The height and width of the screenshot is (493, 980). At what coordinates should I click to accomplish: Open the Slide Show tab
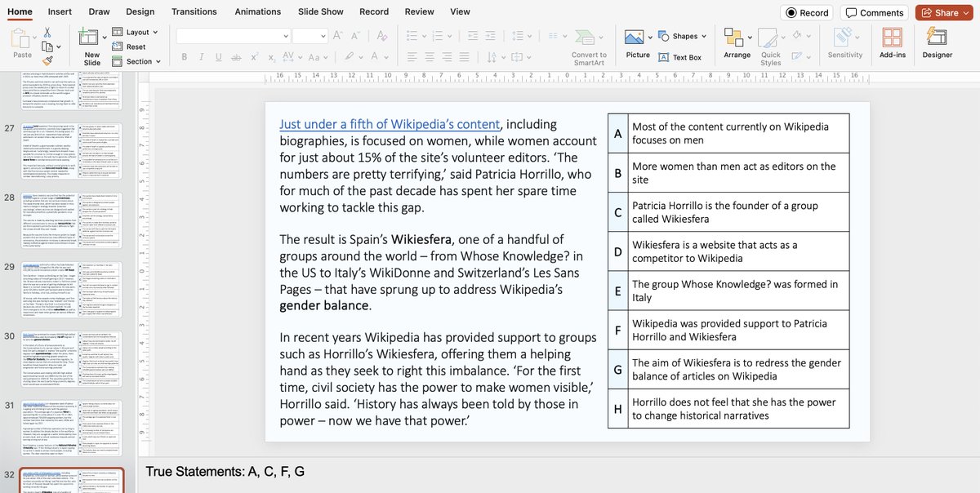320,11
